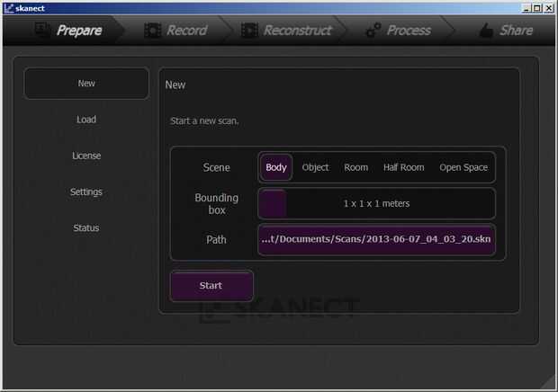The image size is (558, 392).
Task: Close the skanect window
Action: tap(549, 8)
